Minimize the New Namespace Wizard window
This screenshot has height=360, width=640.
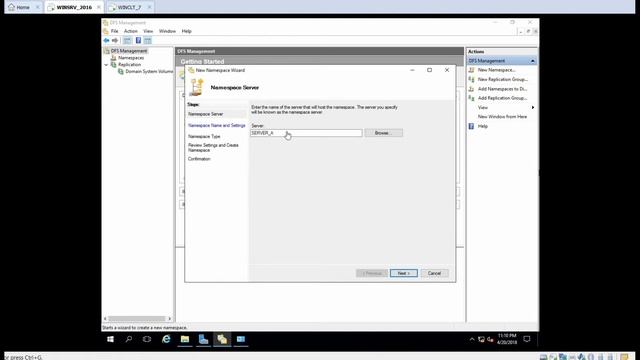pos(412,70)
